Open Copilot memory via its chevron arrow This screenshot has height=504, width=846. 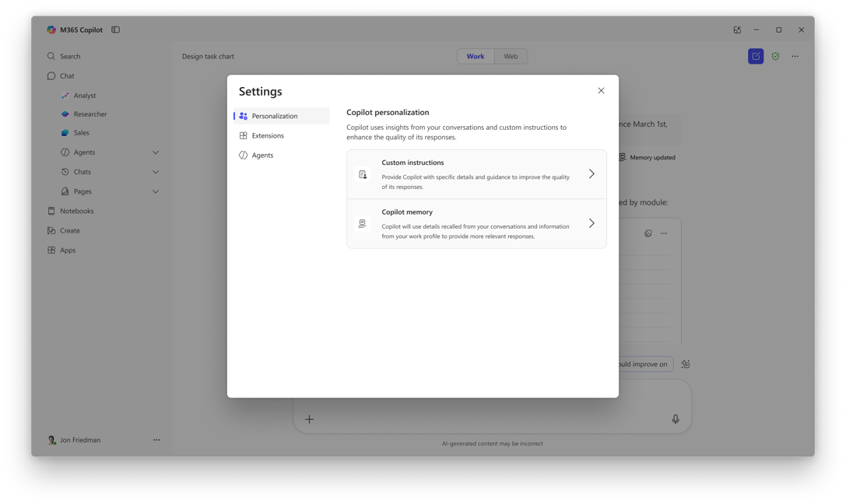[x=591, y=224]
